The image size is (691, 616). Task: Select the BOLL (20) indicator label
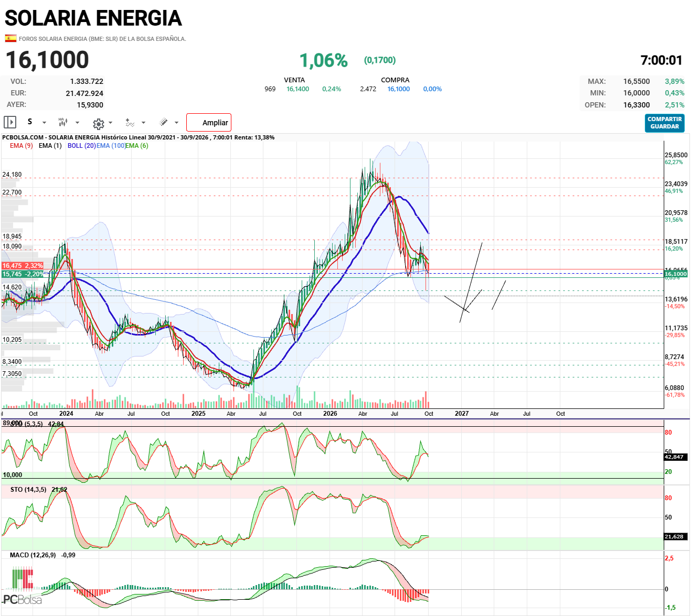[x=82, y=146]
